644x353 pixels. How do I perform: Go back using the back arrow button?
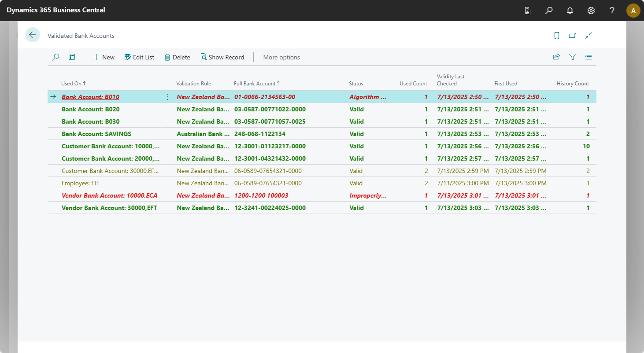tap(33, 35)
